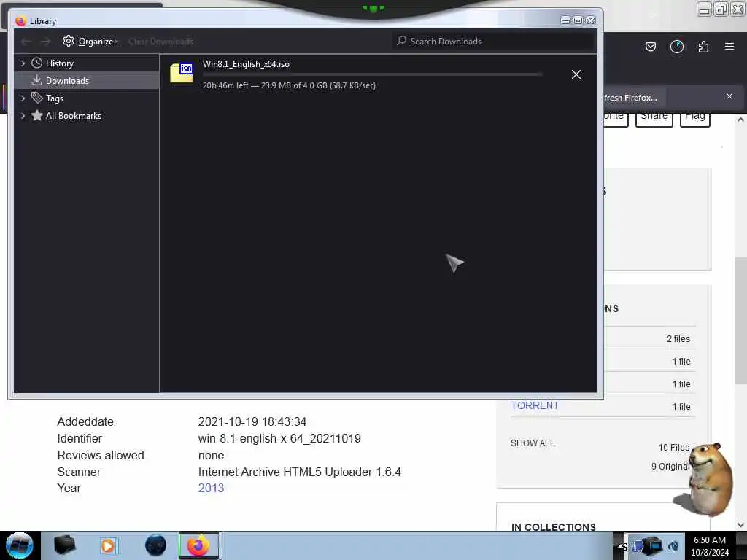747x560 pixels.
Task: Open the black taskbar application icon
Action: 64,545
